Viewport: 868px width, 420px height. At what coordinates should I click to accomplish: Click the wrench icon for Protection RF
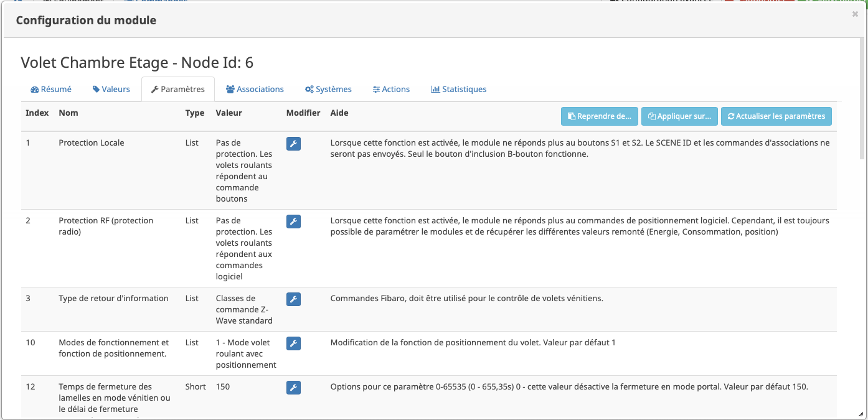pyautogui.click(x=293, y=222)
